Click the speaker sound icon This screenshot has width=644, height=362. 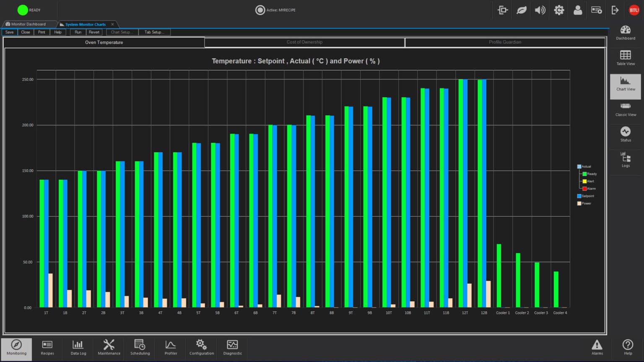click(540, 10)
